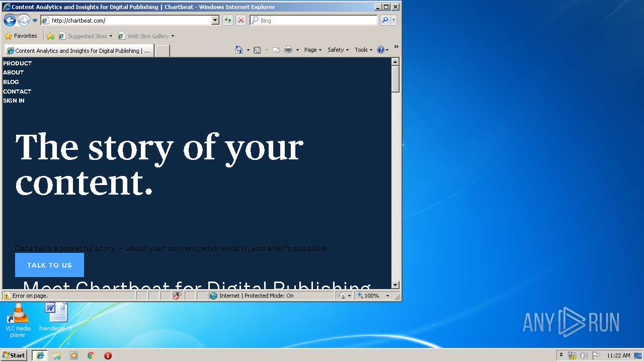The width and height of the screenshot is (644, 362).
Task: Open the BLOG link
Action: 11,82
